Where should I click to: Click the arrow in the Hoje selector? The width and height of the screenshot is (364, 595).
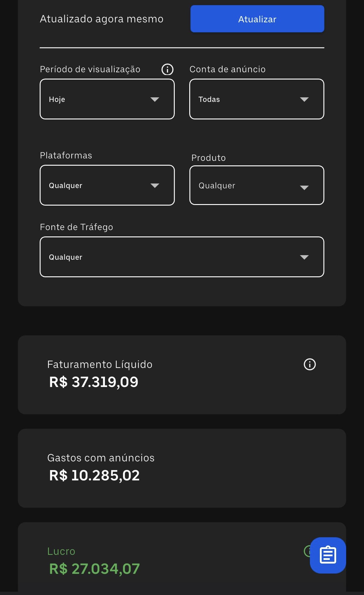[x=155, y=99]
